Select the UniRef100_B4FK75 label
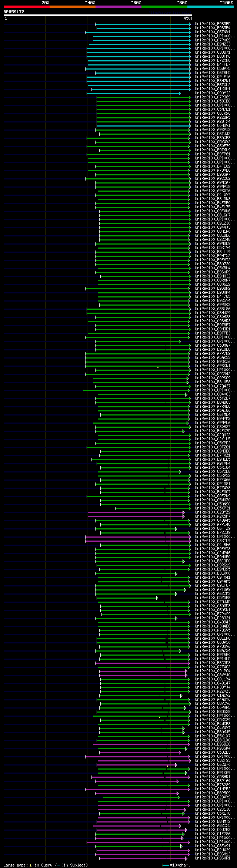 tap(213, 431)
